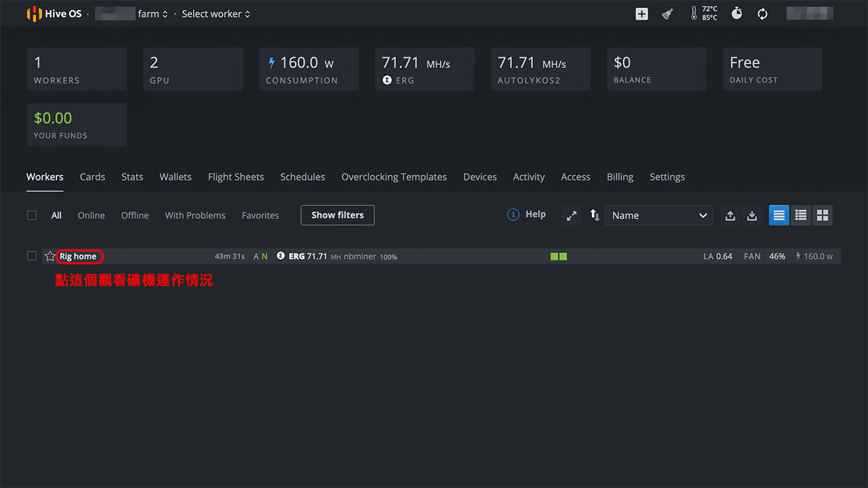
Task: Switch to the Flight Sheets tab
Action: pos(235,177)
